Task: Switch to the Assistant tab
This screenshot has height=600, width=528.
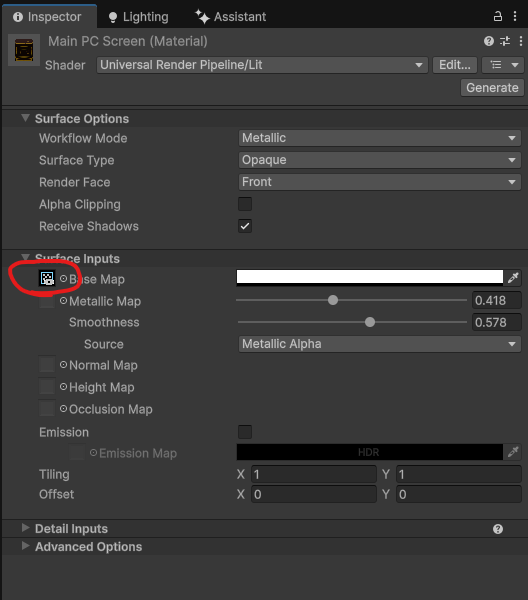Action: tap(231, 17)
